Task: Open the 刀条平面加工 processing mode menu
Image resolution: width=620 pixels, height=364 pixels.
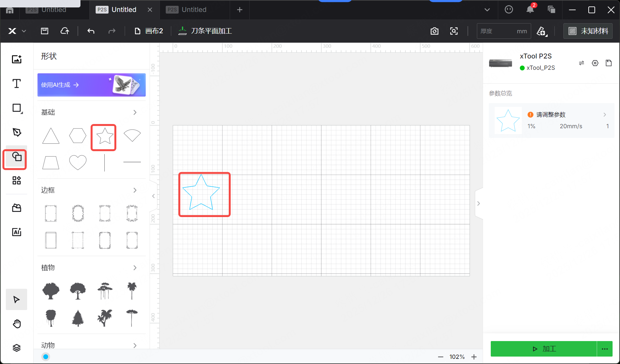Action: tap(205, 31)
